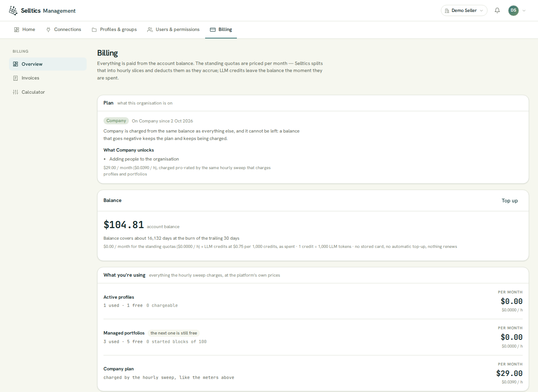The image size is (538, 392).
Task: Click the $104.81 account balance
Action: pyautogui.click(x=124, y=225)
